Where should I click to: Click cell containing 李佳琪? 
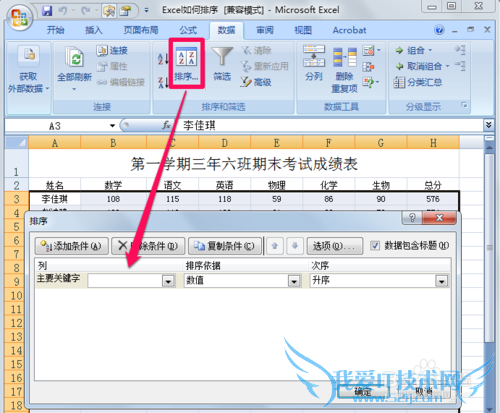click(55, 199)
